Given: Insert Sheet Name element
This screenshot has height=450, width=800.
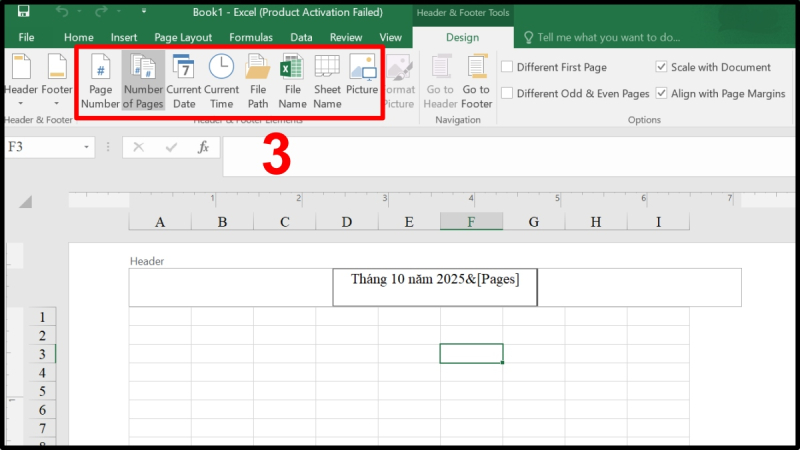Looking at the screenshot, I should pyautogui.click(x=327, y=81).
